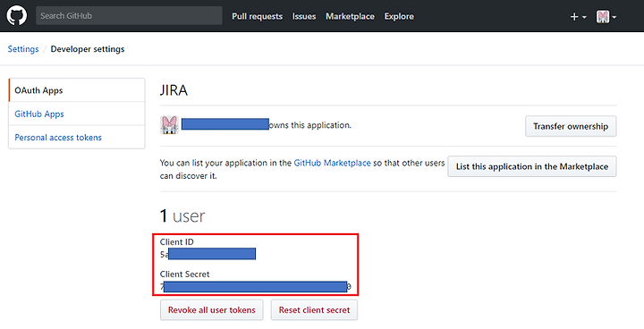Open Explore in the top navigation
644x329 pixels.
[x=399, y=16]
